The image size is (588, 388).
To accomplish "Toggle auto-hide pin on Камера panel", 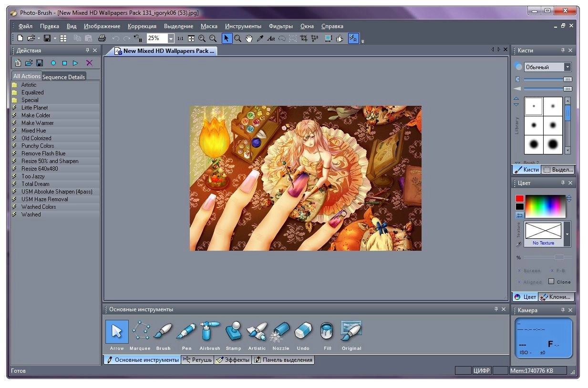I will (x=563, y=310).
